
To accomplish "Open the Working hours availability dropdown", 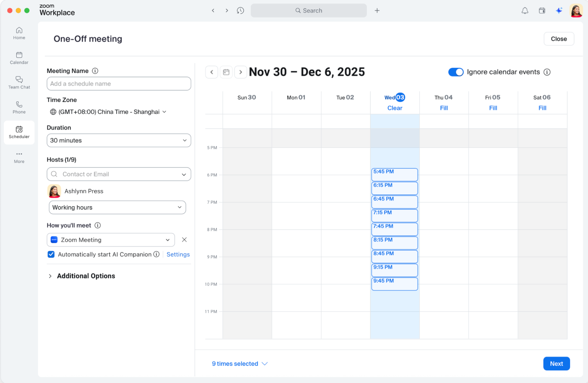I will click(117, 207).
